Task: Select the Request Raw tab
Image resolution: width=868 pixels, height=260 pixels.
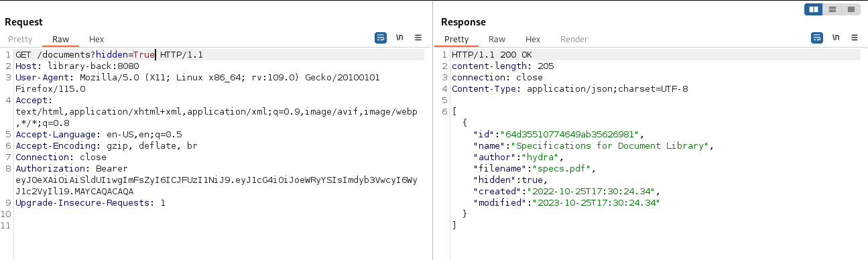Action: coord(60,40)
